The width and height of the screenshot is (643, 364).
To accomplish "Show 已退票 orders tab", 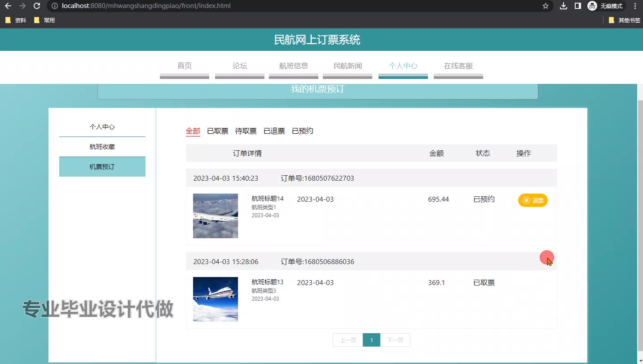I will coord(274,131).
